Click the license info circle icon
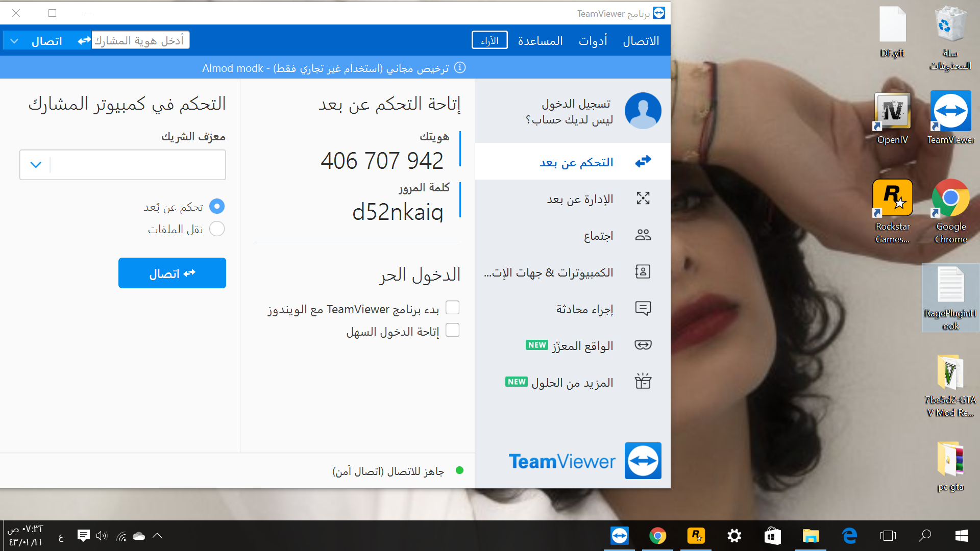980x551 pixels. coord(460,68)
